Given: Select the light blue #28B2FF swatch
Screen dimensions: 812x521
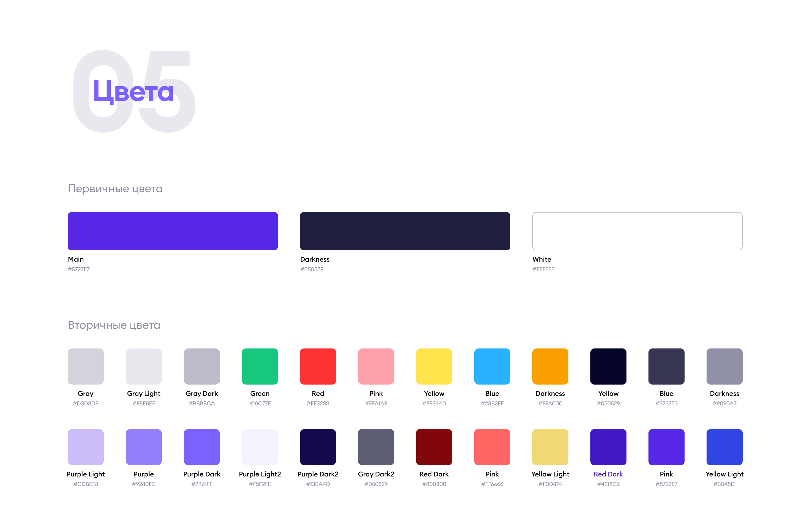Looking at the screenshot, I should click(x=492, y=367).
